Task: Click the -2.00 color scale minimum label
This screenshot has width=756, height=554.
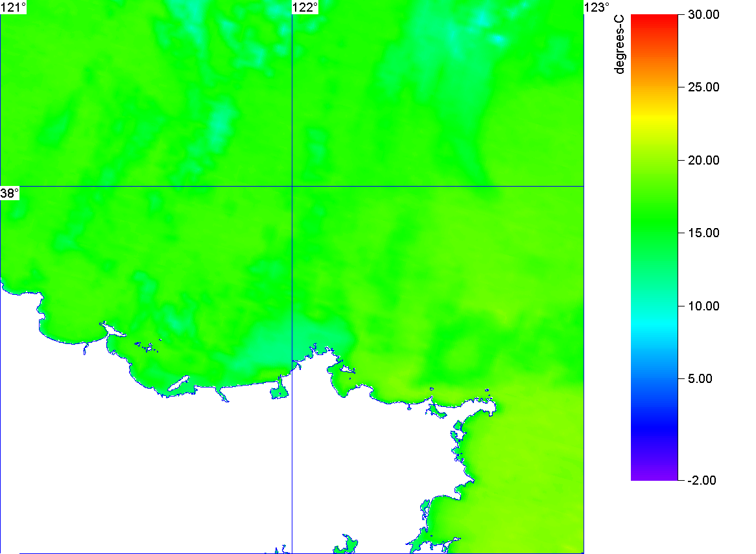Action: tap(702, 480)
